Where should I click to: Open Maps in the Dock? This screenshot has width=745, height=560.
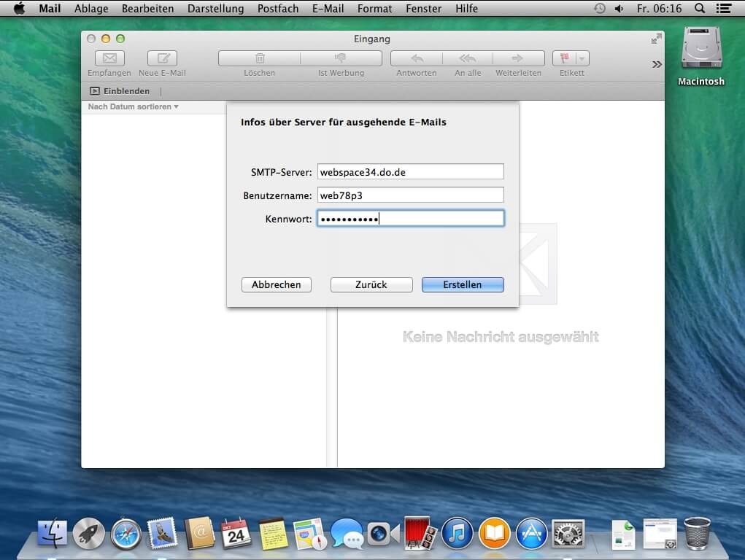[x=310, y=534]
